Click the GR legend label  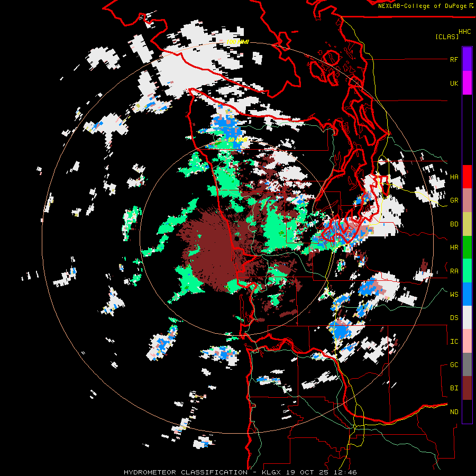coord(454,200)
